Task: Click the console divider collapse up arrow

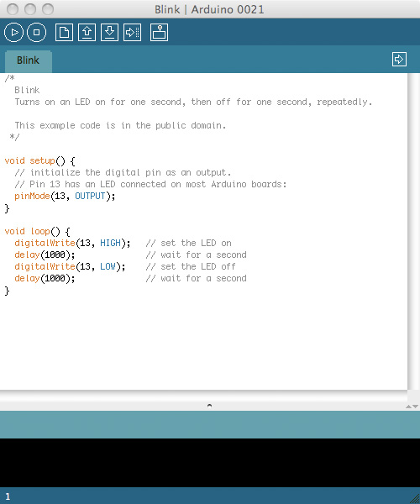Action: click(408, 407)
